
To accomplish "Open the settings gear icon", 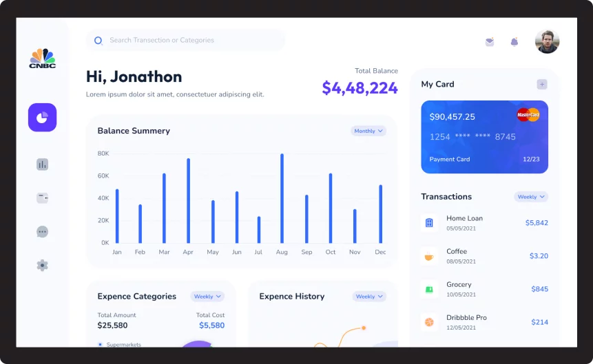I will tap(42, 265).
